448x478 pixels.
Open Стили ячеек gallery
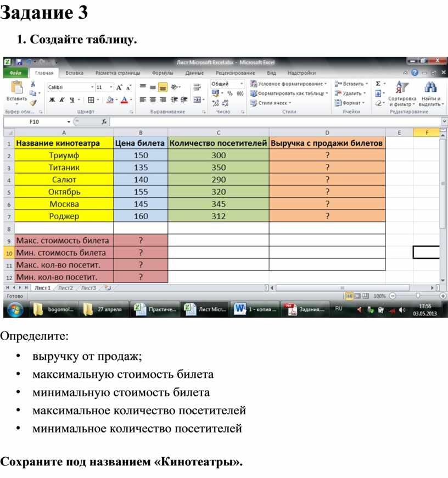(x=271, y=103)
